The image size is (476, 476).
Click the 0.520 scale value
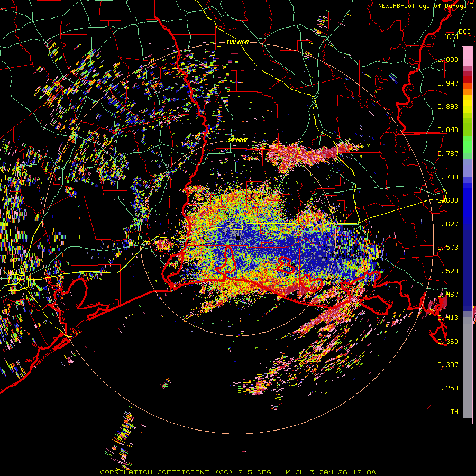[448, 271]
